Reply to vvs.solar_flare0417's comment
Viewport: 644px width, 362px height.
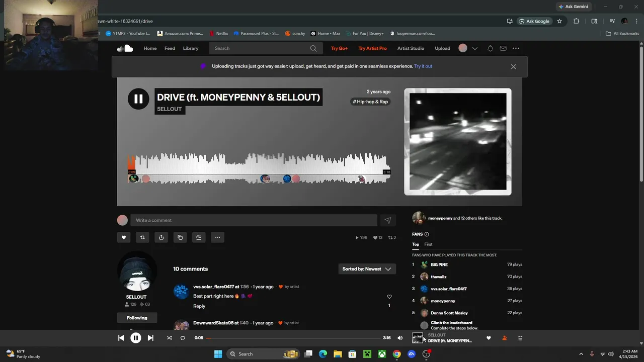coord(199,306)
